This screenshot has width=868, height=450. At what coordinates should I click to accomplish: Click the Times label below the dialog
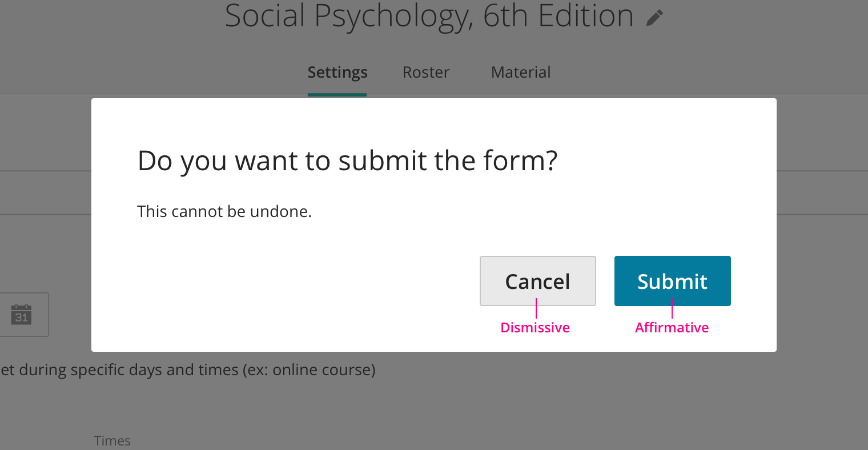pyautogui.click(x=112, y=441)
